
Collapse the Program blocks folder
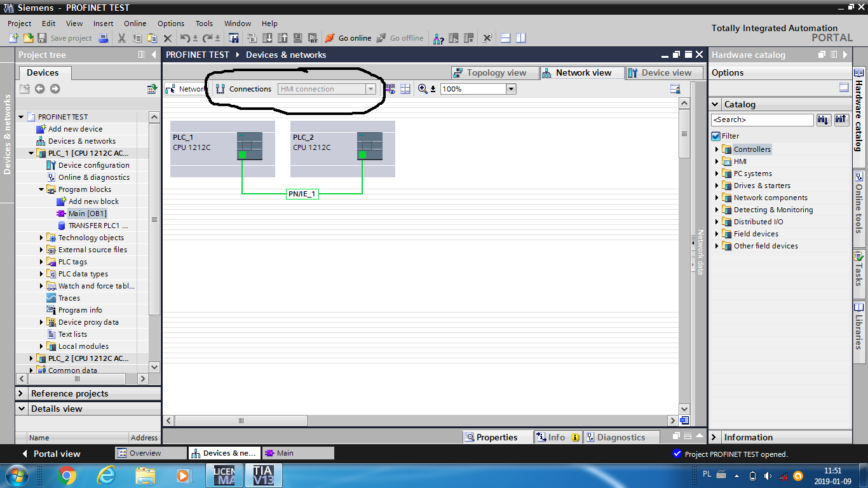pyautogui.click(x=41, y=189)
